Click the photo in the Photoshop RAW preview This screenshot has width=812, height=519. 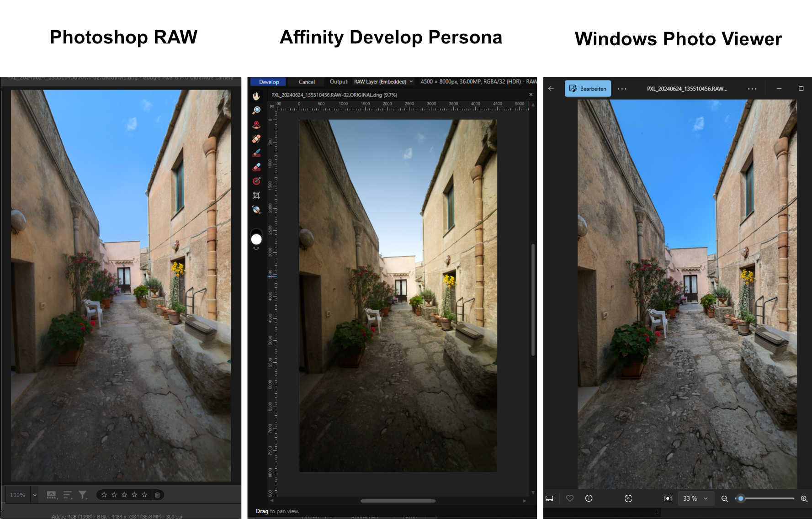click(121, 286)
